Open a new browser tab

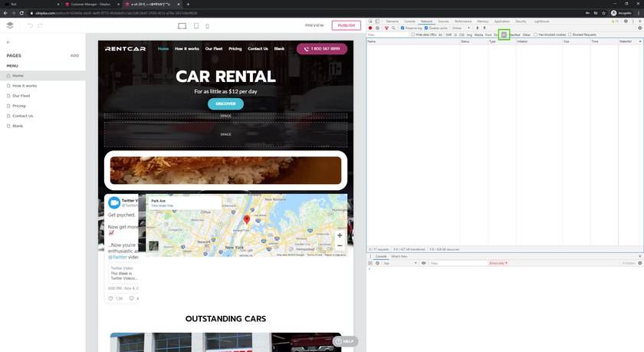[188, 4]
